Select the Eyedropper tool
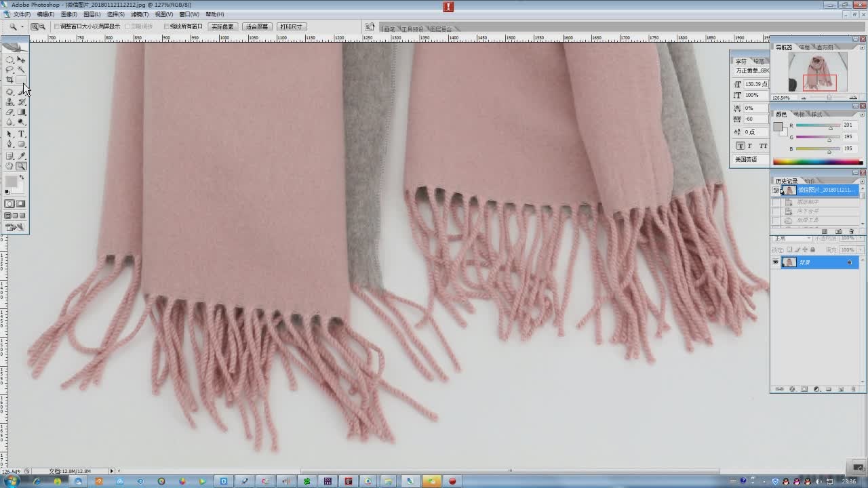868x488 pixels. (x=21, y=156)
